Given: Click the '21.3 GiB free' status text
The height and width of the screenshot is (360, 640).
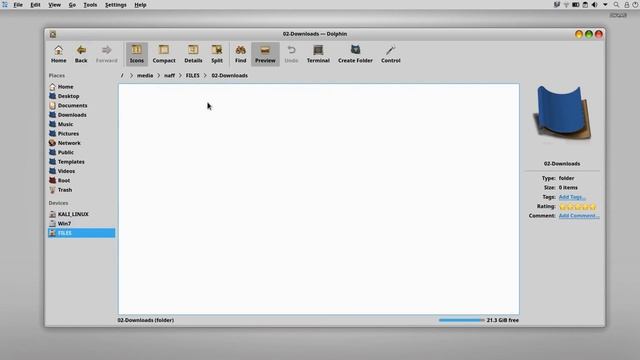Looking at the screenshot, I should coord(502,320).
